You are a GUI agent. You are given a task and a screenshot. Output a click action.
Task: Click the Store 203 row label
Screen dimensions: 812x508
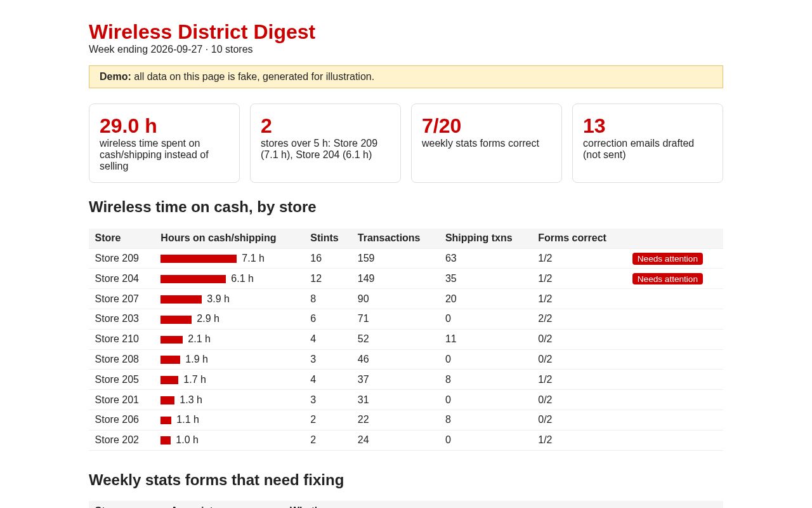click(117, 319)
